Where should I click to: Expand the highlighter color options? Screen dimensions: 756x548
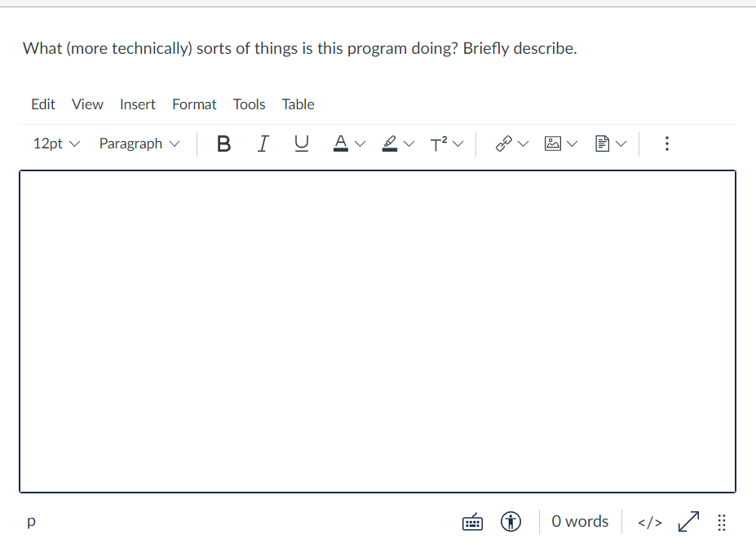click(x=409, y=144)
